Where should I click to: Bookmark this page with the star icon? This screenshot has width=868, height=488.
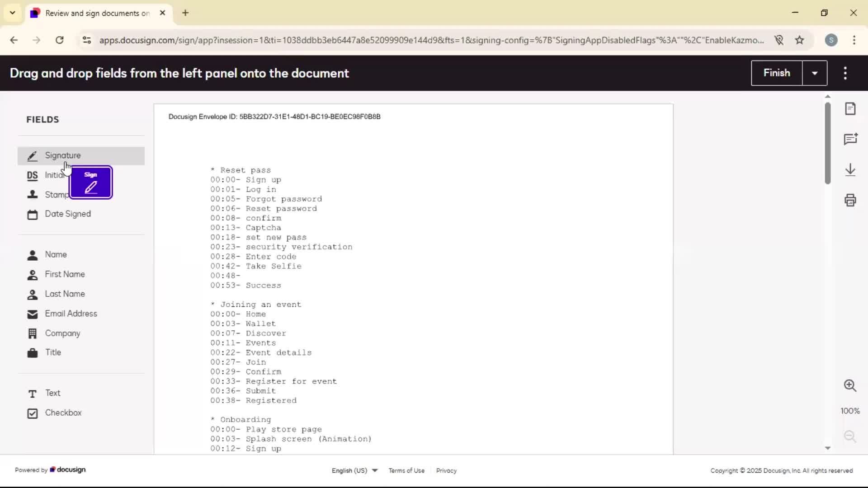799,40
